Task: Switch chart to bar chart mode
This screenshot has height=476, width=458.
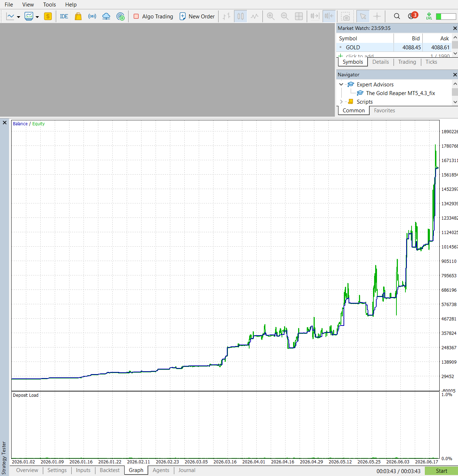Action: pos(226,17)
